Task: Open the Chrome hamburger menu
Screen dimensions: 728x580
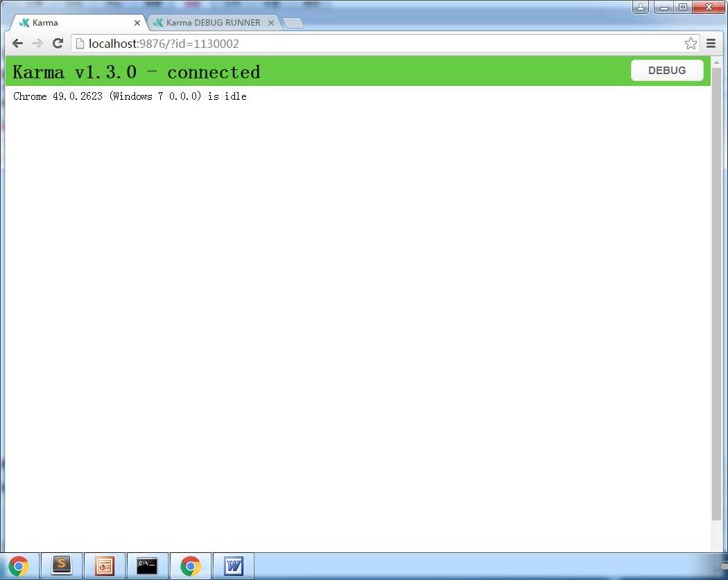Action: pos(711,44)
